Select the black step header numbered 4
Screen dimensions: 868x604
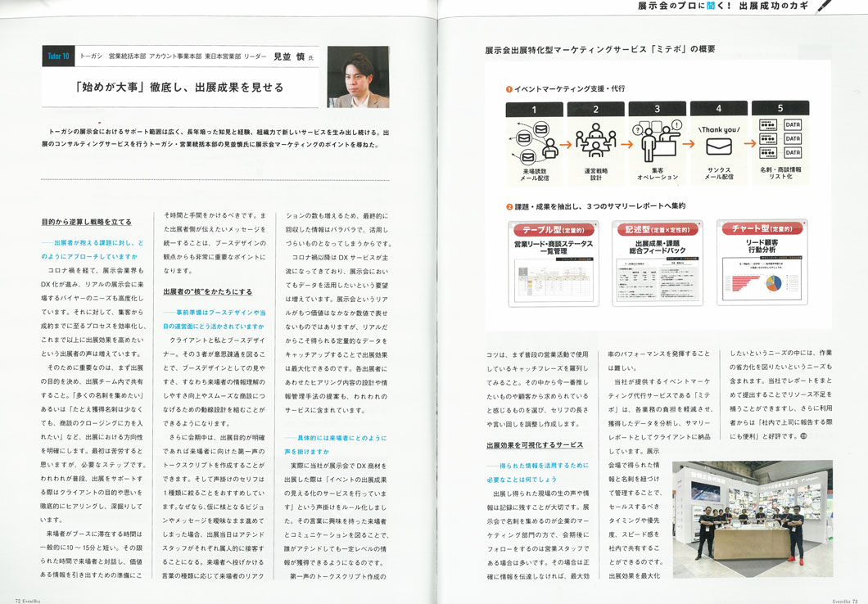(x=718, y=108)
